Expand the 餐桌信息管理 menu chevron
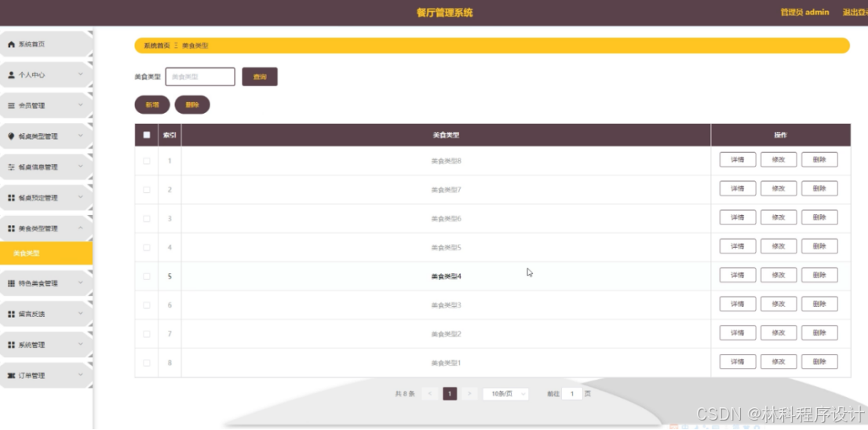 [x=80, y=166]
